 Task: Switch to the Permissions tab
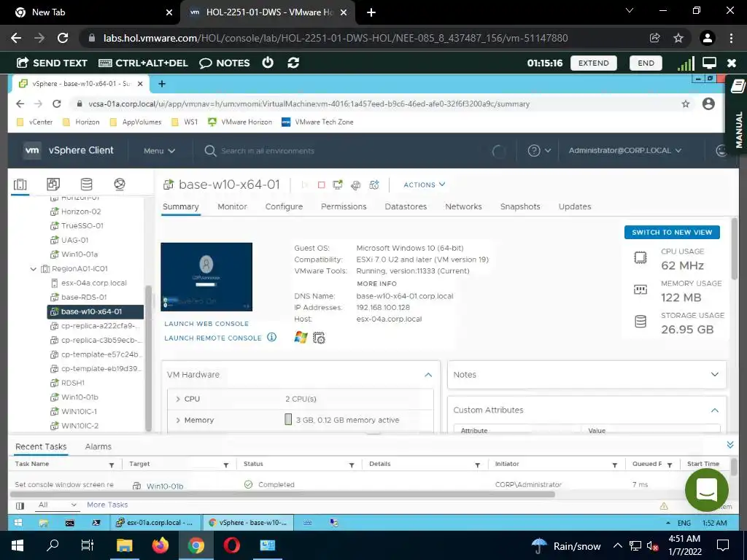tap(344, 206)
